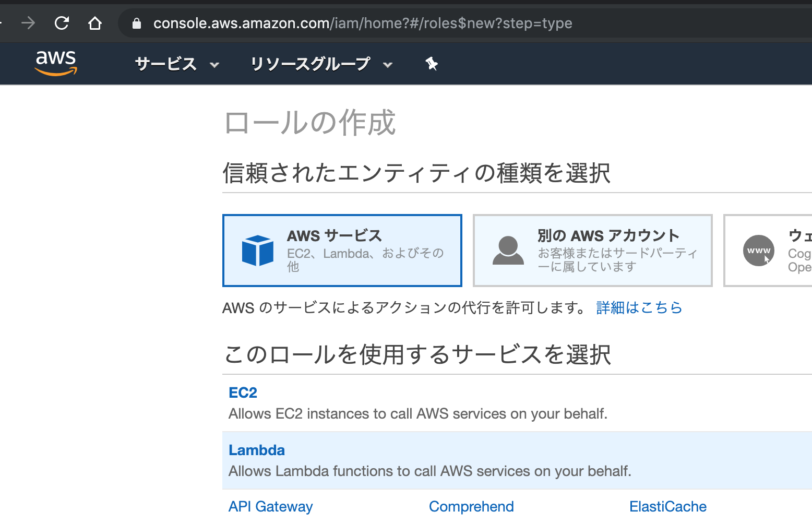Click the lock icon in the address bar
Viewport: 812px width, 523px height.
137,23
